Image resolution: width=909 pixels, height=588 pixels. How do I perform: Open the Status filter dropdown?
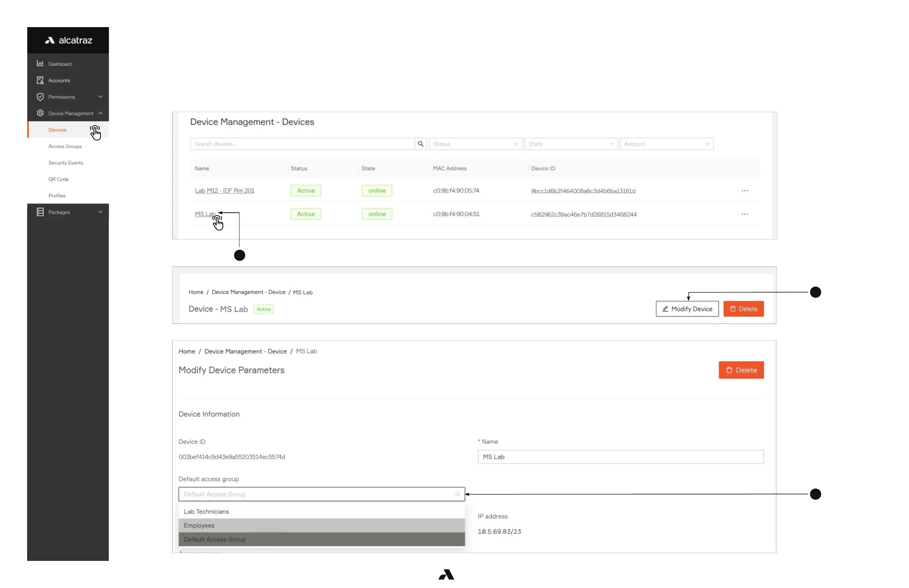click(x=475, y=144)
